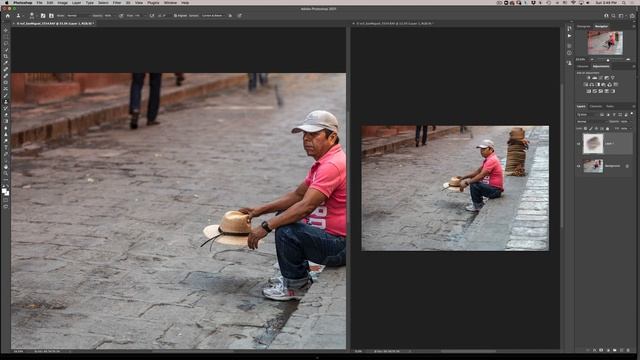Open the Apple menu
Image resolution: width=640 pixels, height=360 pixels.
(7, 2)
